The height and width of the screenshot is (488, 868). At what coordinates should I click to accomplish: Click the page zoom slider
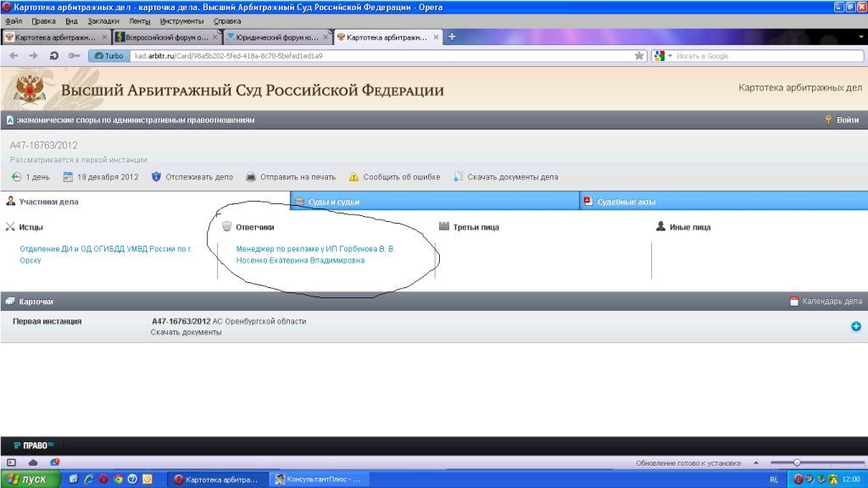(797, 463)
